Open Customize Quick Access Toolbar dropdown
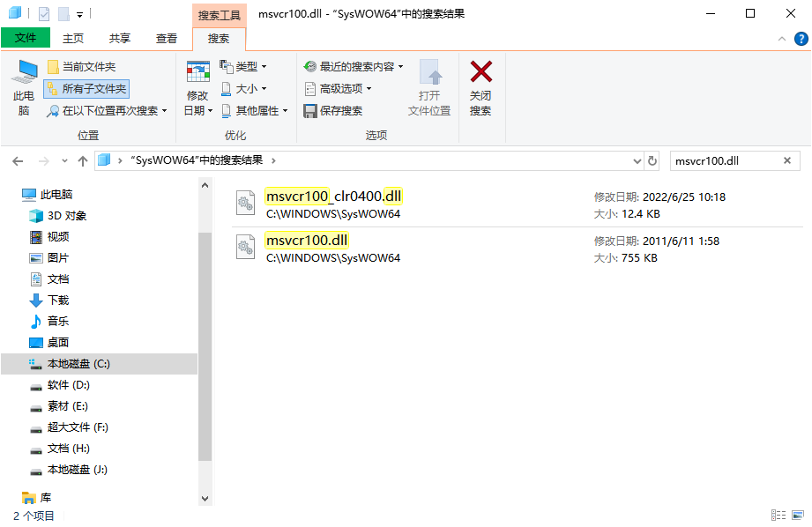Viewport: 812px width, 527px height. pos(79,14)
